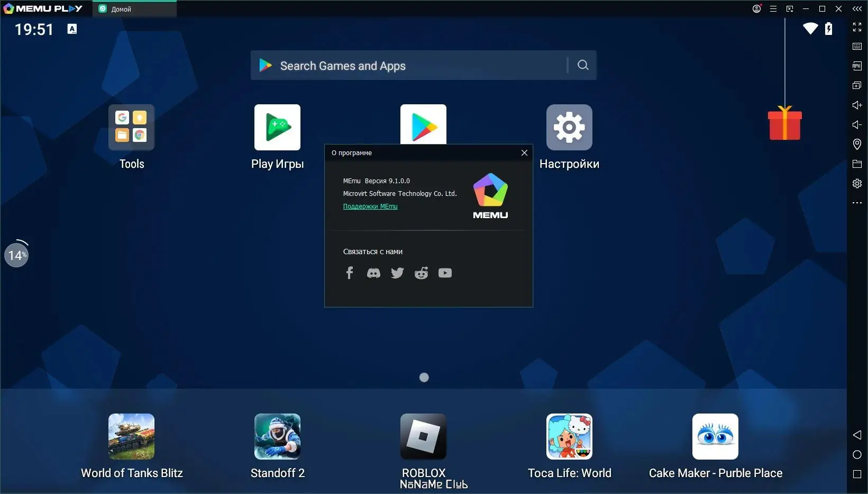Open shared folder in sidebar
Image resolution: width=868 pixels, height=494 pixels.
click(857, 164)
